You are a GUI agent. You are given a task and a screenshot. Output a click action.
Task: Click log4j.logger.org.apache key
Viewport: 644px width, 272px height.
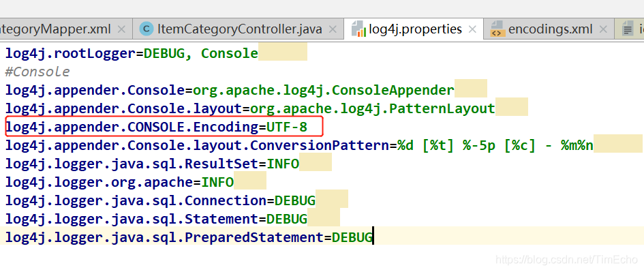click(x=99, y=182)
